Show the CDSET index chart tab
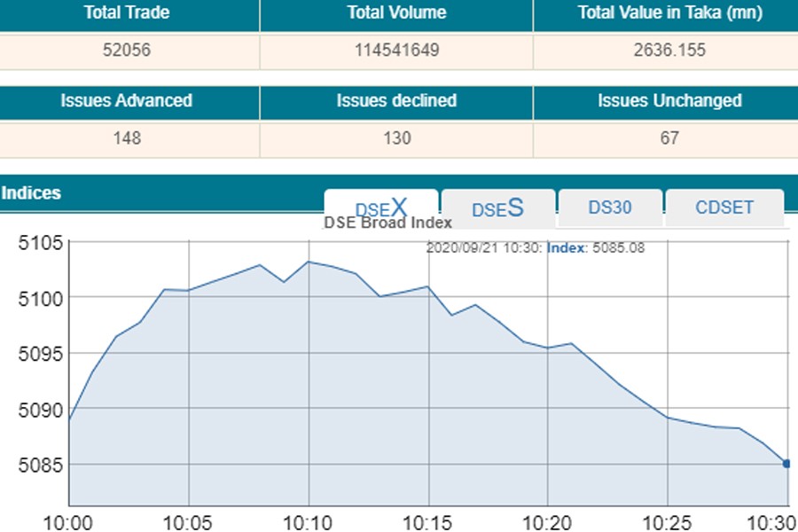Viewport: 798px width, 532px height. (724, 208)
